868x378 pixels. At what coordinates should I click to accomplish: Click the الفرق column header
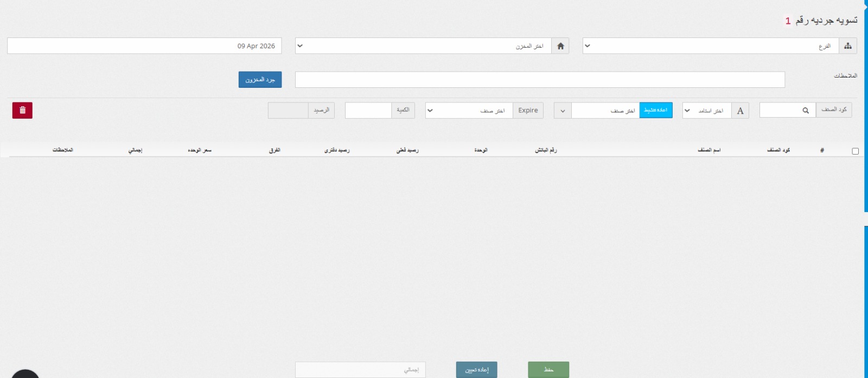275,150
